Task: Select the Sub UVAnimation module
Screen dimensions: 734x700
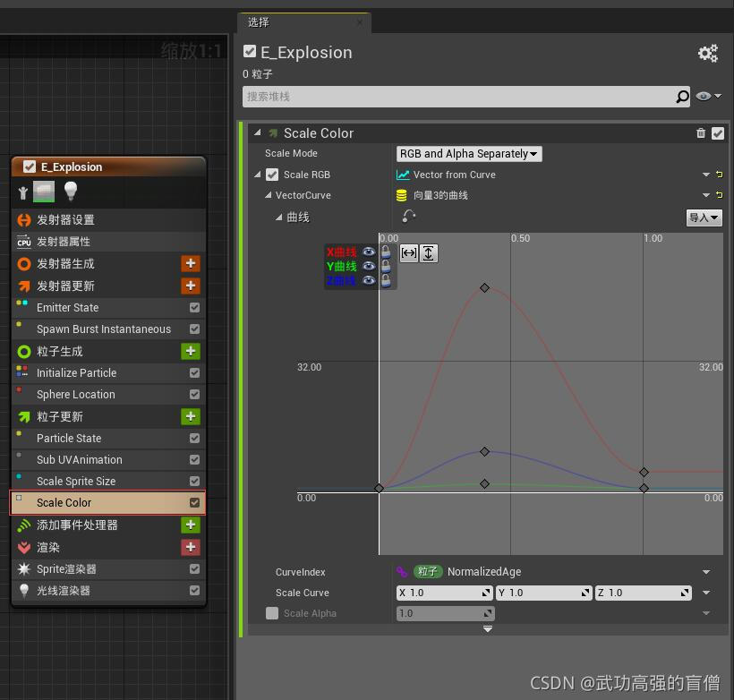Action: 108,460
